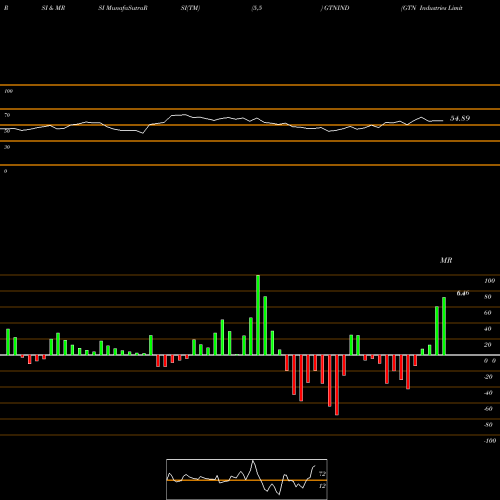Image resolution: width=500 pixels, height=500 pixels.
Task: Click the SI MunafaSutraR header text
Action: 123,8
